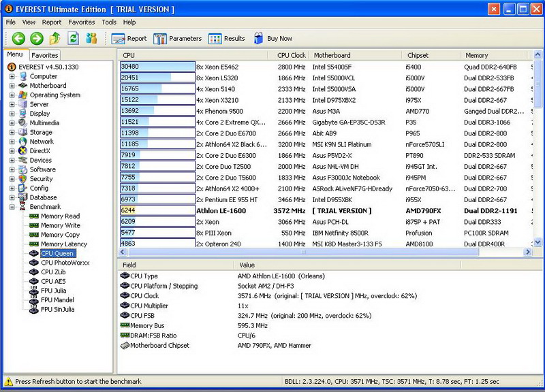Click the Storage drive icon
Viewport: 545px width, 392px height.
[x=23, y=132]
